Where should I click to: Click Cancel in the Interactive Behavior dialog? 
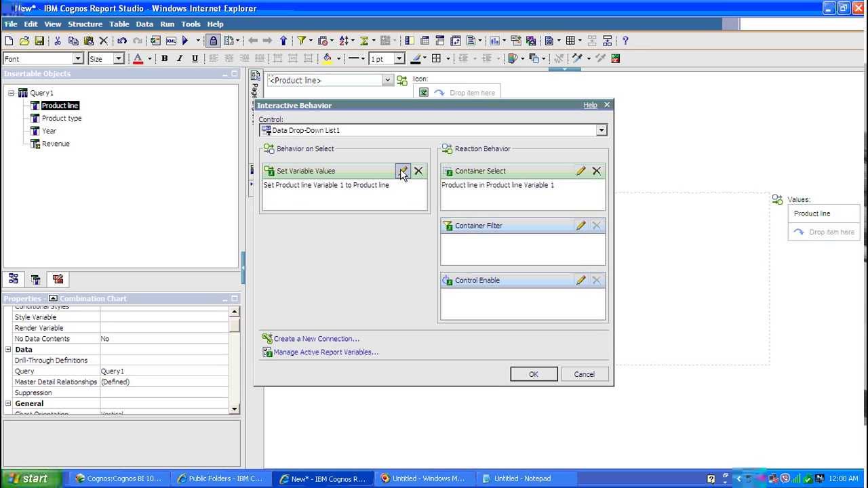pyautogui.click(x=584, y=374)
